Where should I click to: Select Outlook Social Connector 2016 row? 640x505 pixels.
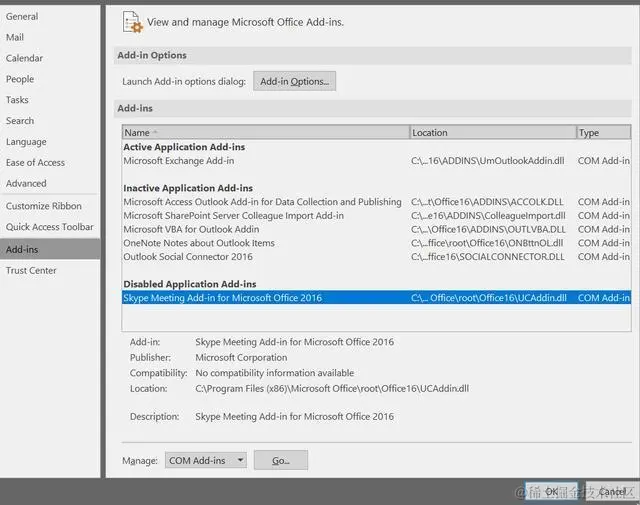click(376, 257)
